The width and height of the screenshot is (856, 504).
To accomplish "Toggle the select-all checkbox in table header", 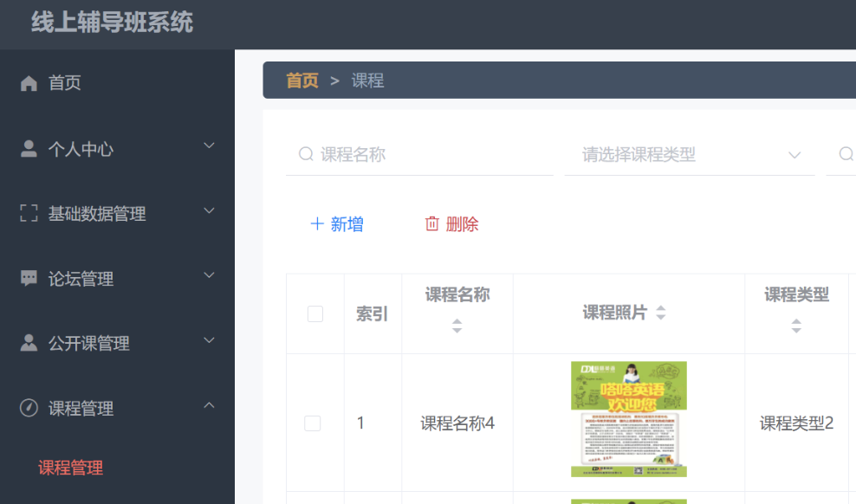I will (x=315, y=313).
